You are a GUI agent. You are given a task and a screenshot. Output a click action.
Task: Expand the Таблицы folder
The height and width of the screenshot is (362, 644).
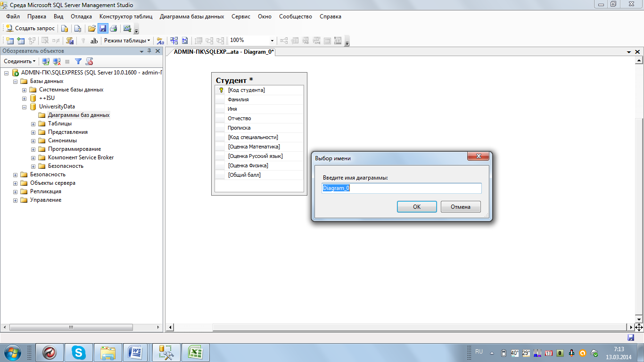coord(33,123)
